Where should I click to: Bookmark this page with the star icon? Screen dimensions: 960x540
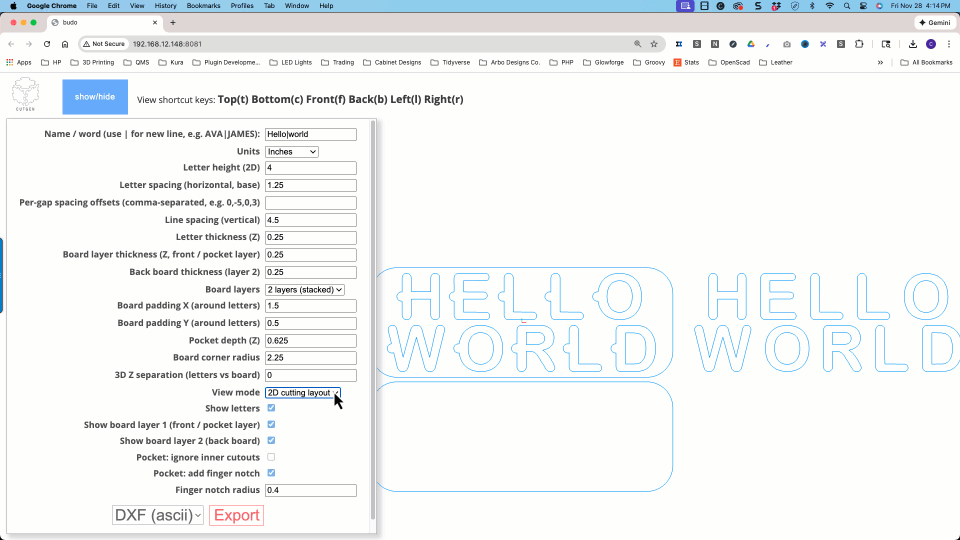(654, 44)
